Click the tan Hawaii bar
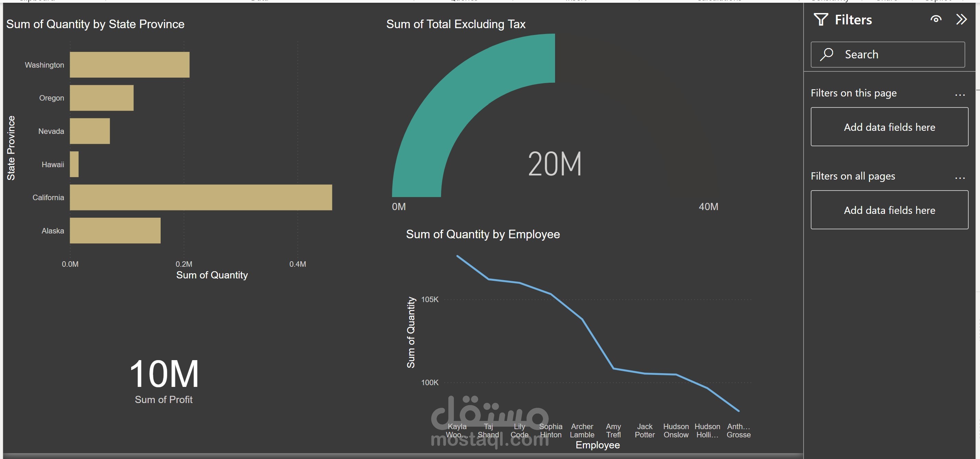Viewport: 980px width, 459px height. coord(74,164)
